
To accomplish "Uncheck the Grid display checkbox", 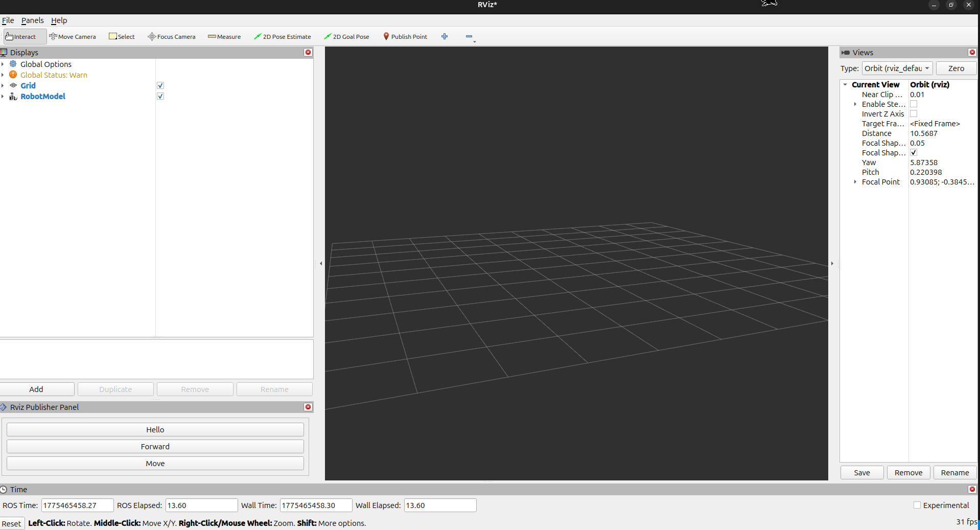I will 160,85.
